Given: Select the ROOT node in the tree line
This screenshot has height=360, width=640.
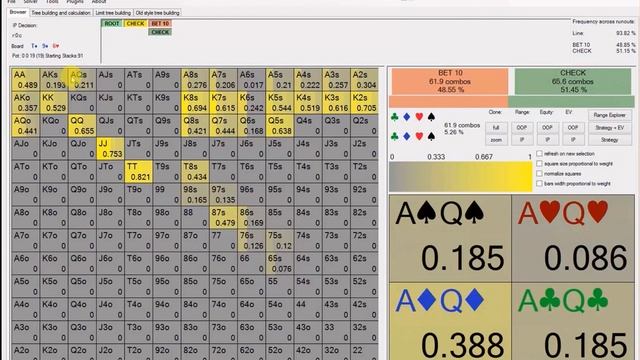Looking at the screenshot, I should [x=111, y=24].
